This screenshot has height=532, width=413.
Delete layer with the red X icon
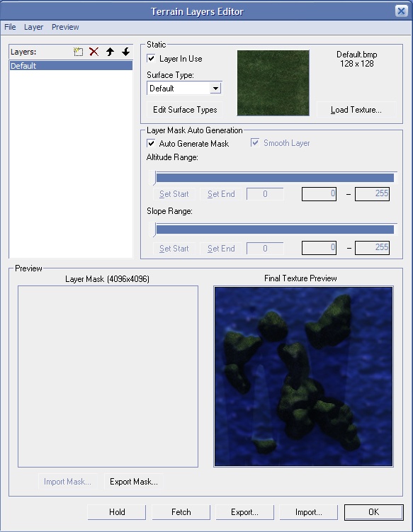[94, 52]
